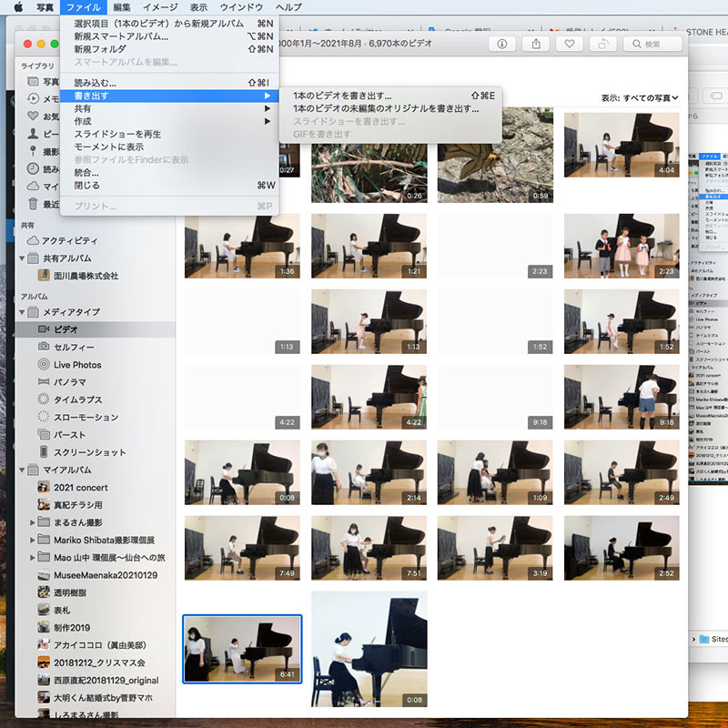Collapse the マイアルバム section
This screenshot has width=728, height=728.
pos(23,470)
